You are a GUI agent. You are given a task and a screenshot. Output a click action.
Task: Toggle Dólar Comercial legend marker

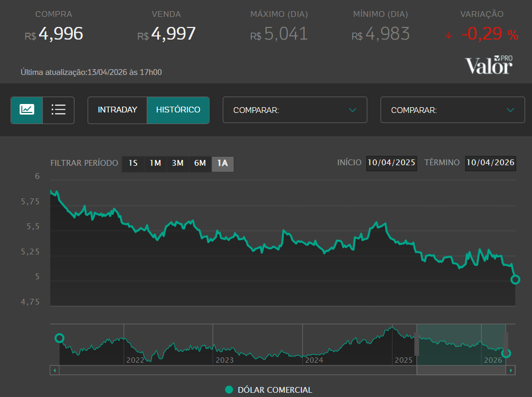(x=229, y=390)
